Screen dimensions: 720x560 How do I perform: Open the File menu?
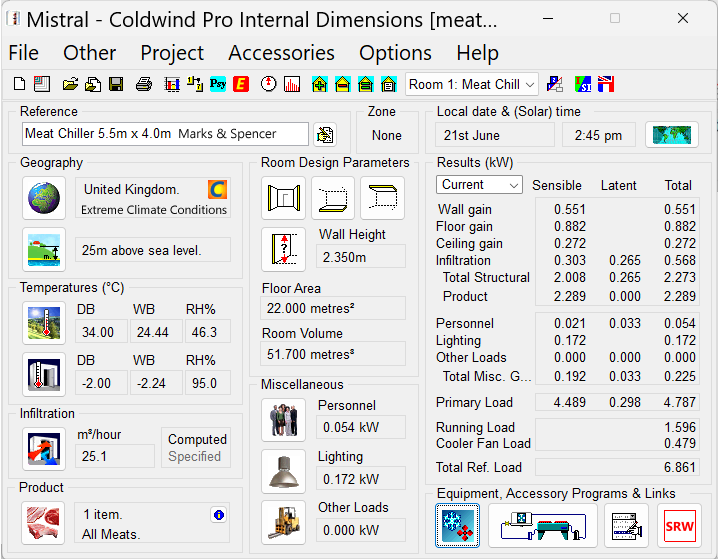point(23,53)
